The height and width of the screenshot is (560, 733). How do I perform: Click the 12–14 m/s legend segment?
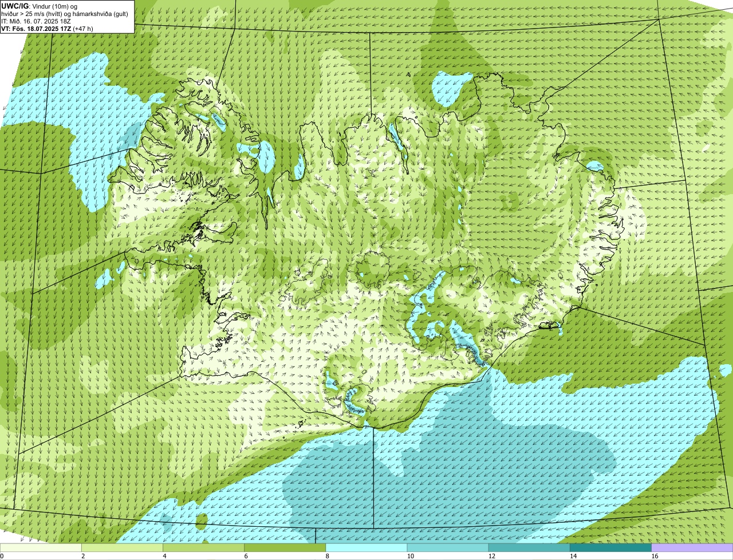pyautogui.click(x=529, y=548)
